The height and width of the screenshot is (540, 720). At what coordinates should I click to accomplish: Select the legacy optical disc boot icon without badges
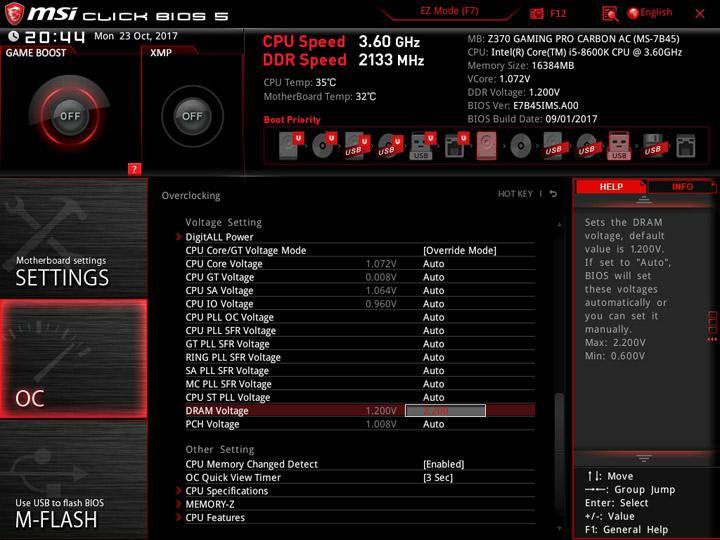[520, 146]
